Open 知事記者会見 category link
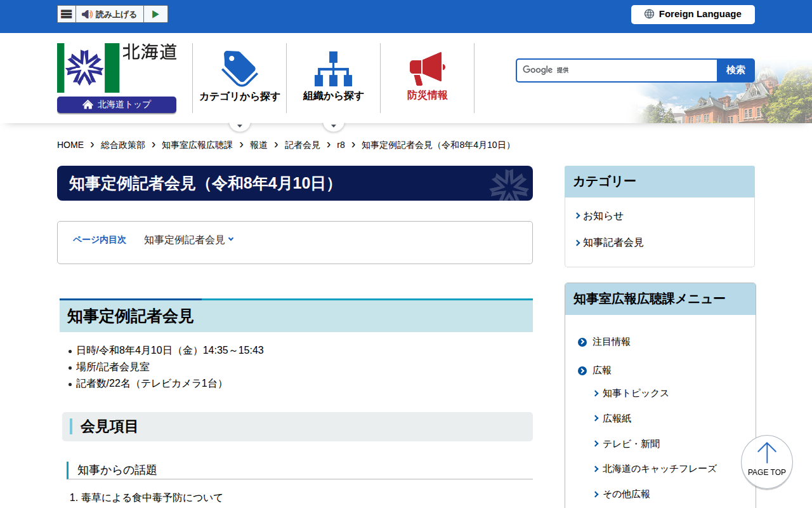Viewport: 812px width, 508px height. 613,243
